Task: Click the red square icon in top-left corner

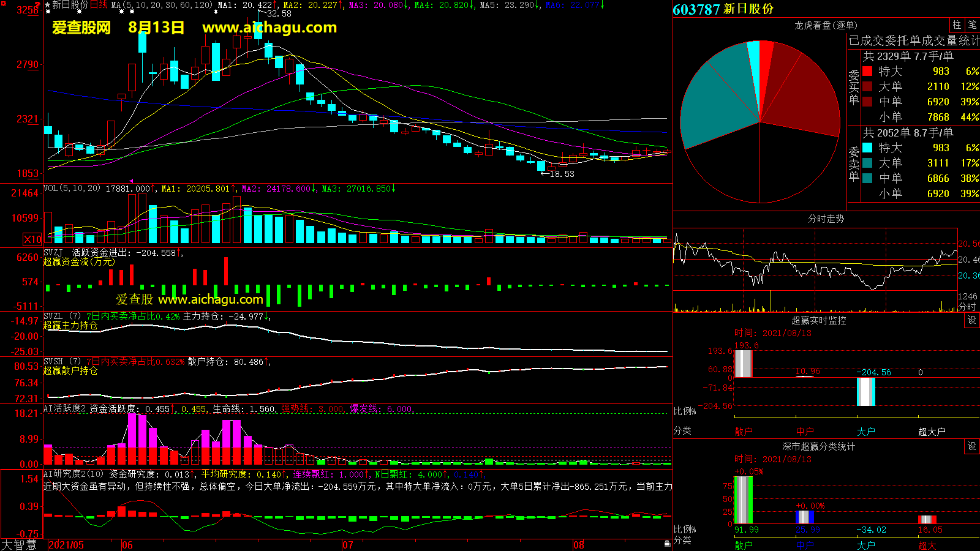Action: point(4,4)
